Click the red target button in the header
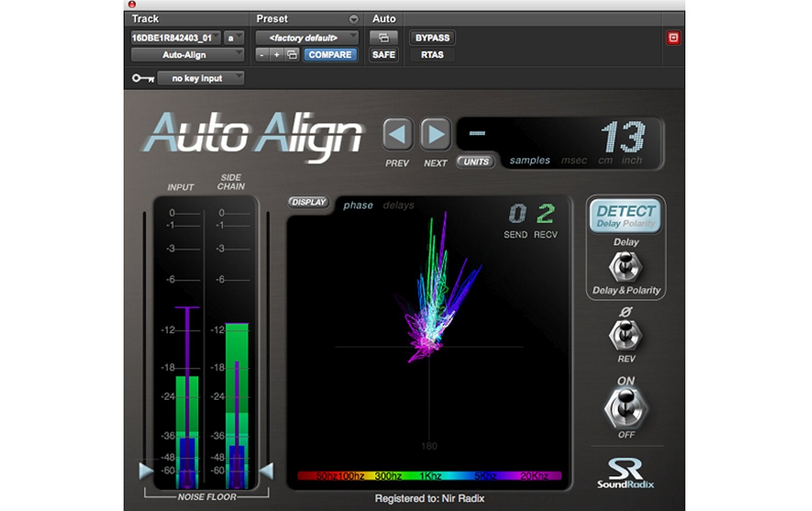This screenshot has height=511, width=812. (x=673, y=38)
